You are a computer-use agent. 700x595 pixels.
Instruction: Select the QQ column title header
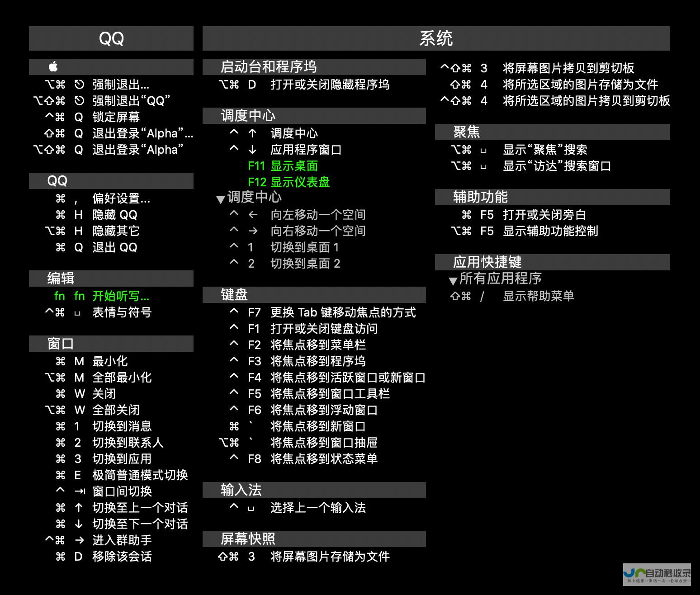pos(111,38)
